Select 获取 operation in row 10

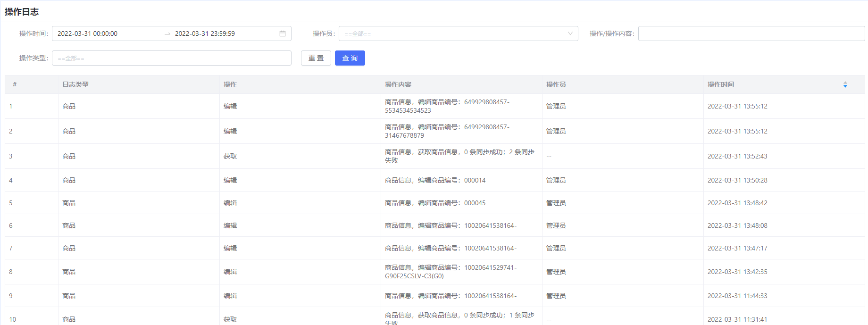(x=230, y=319)
